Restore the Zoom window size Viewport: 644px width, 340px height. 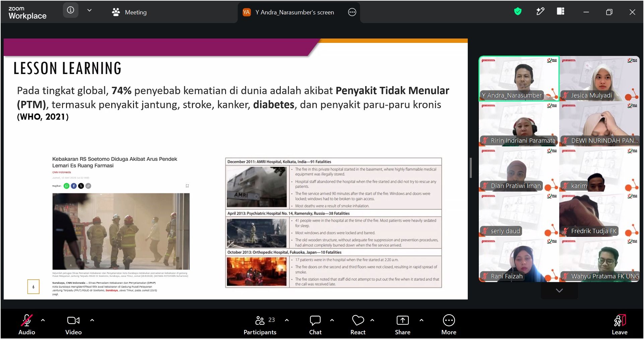click(x=609, y=12)
